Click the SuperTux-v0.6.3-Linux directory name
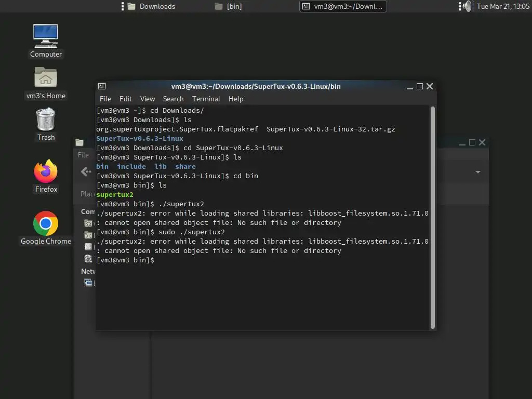Screen dimensions: 532x399 pyautogui.click(x=139, y=138)
